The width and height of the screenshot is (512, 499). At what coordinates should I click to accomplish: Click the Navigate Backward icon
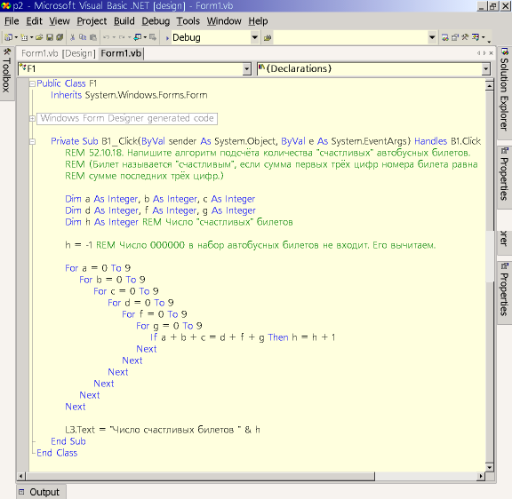coord(137,37)
